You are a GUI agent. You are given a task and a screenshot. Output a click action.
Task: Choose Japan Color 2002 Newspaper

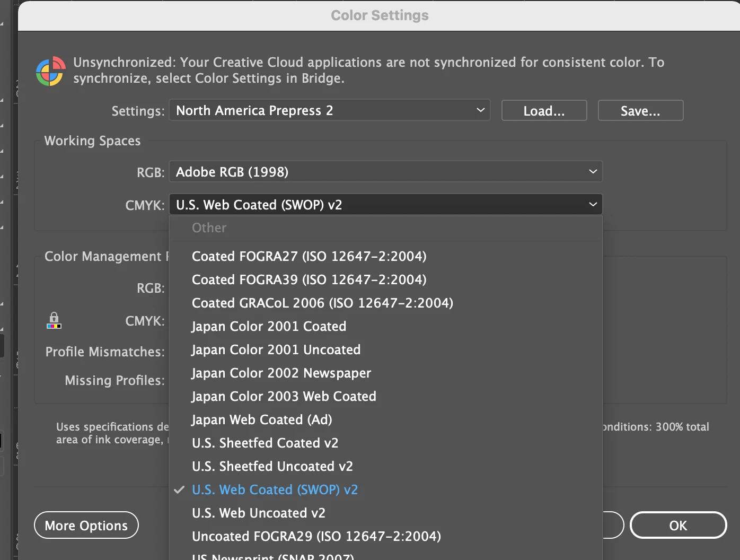tap(386, 373)
